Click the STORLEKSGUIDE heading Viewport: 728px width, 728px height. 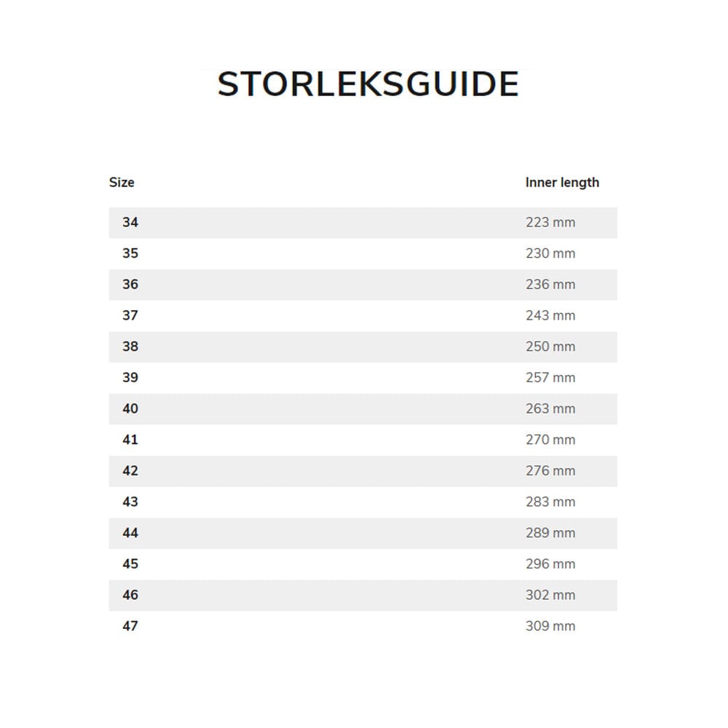[x=368, y=84]
